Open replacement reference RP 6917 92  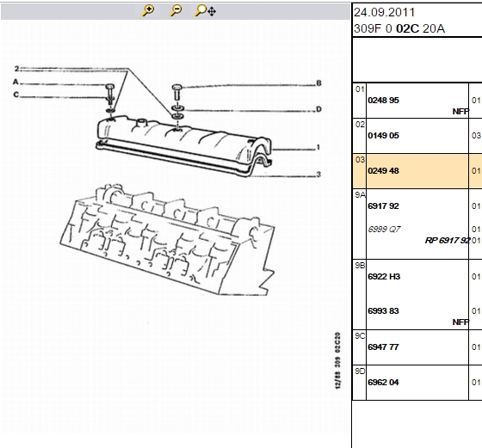448,241
